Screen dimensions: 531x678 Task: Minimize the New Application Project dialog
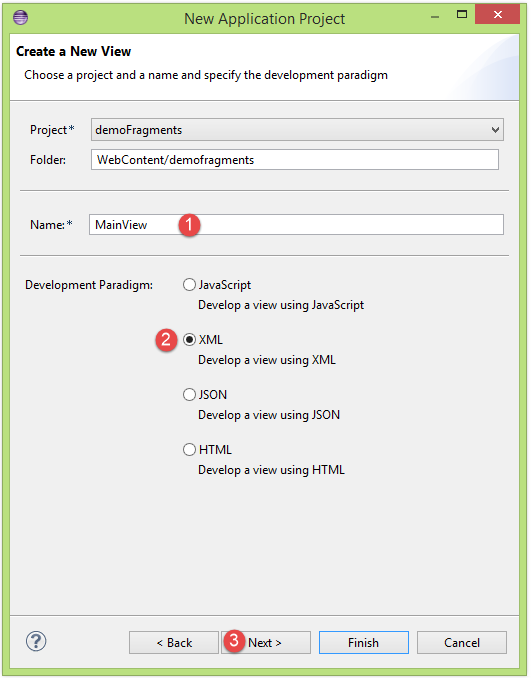pos(435,17)
